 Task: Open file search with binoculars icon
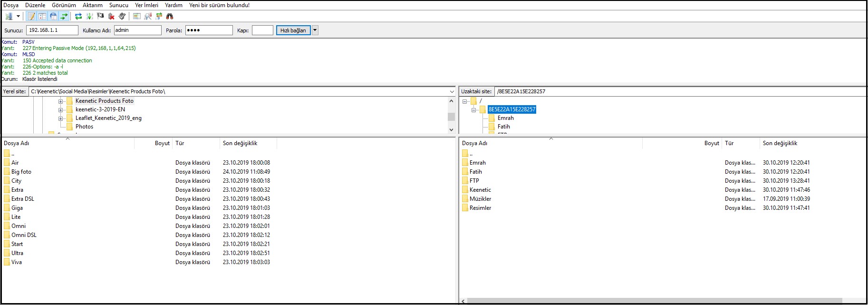point(170,16)
